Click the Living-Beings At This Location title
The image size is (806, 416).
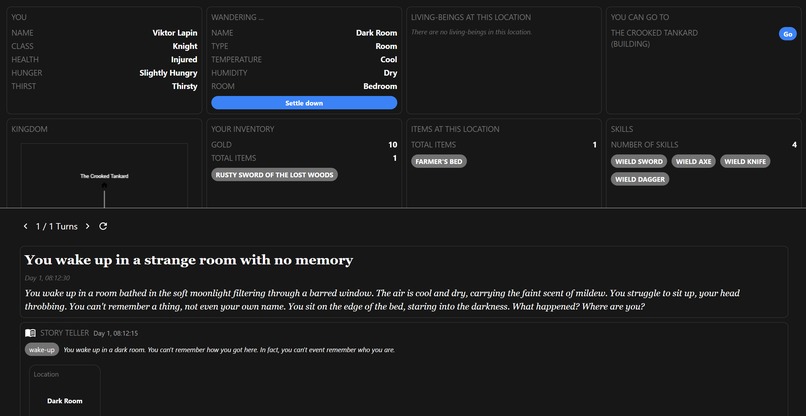click(471, 17)
